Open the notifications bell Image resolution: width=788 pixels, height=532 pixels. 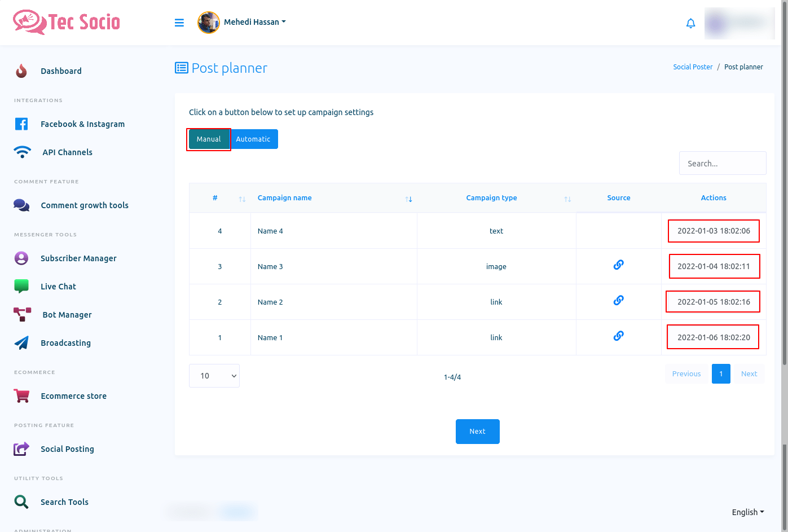pyautogui.click(x=690, y=23)
